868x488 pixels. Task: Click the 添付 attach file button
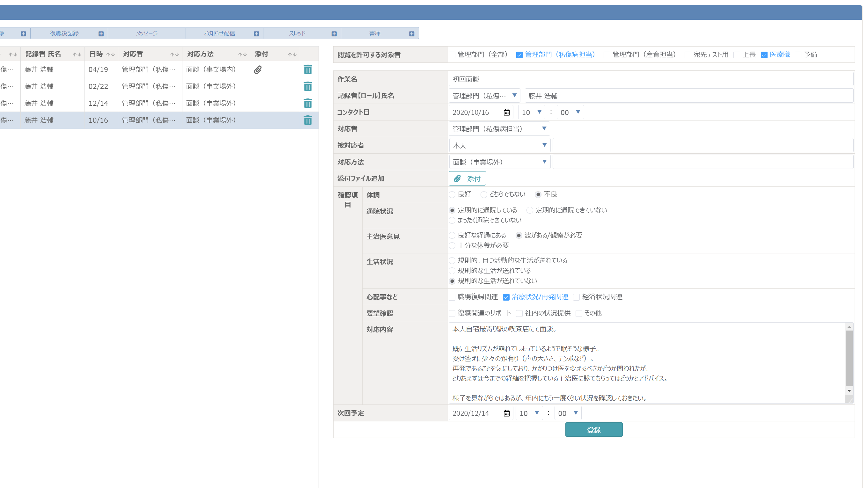tap(467, 178)
